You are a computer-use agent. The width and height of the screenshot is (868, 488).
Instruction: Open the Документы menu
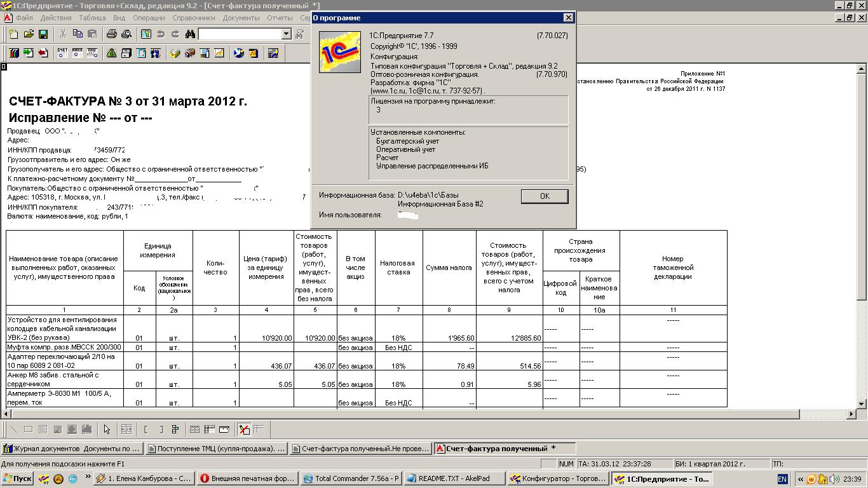click(x=241, y=18)
